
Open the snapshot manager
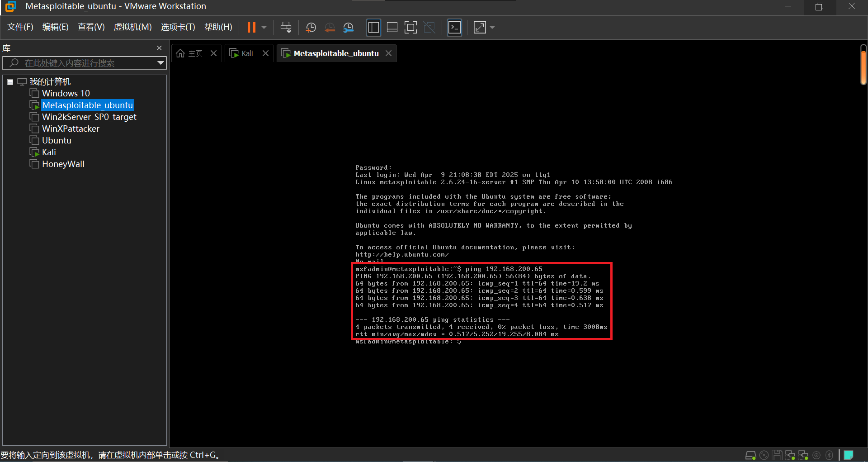tap(348, 28)
